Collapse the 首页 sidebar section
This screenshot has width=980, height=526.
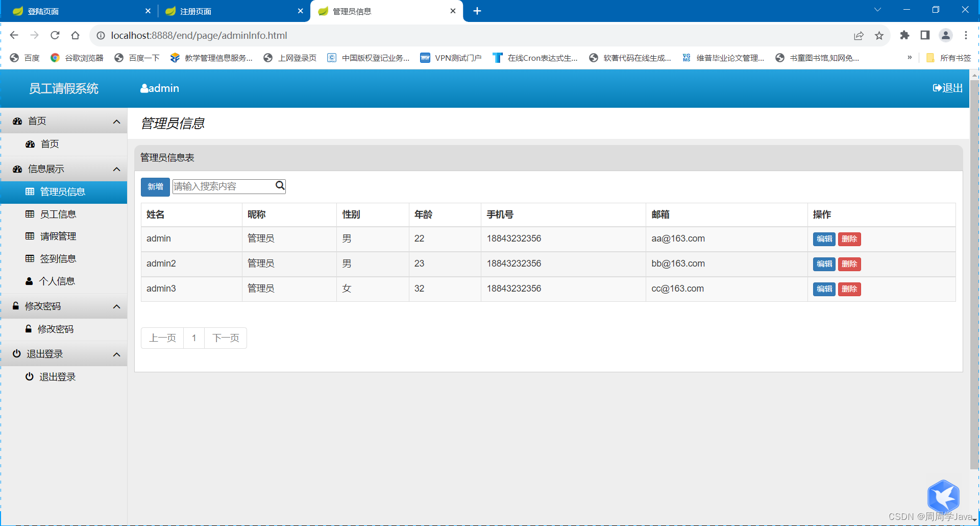(116, 121)
